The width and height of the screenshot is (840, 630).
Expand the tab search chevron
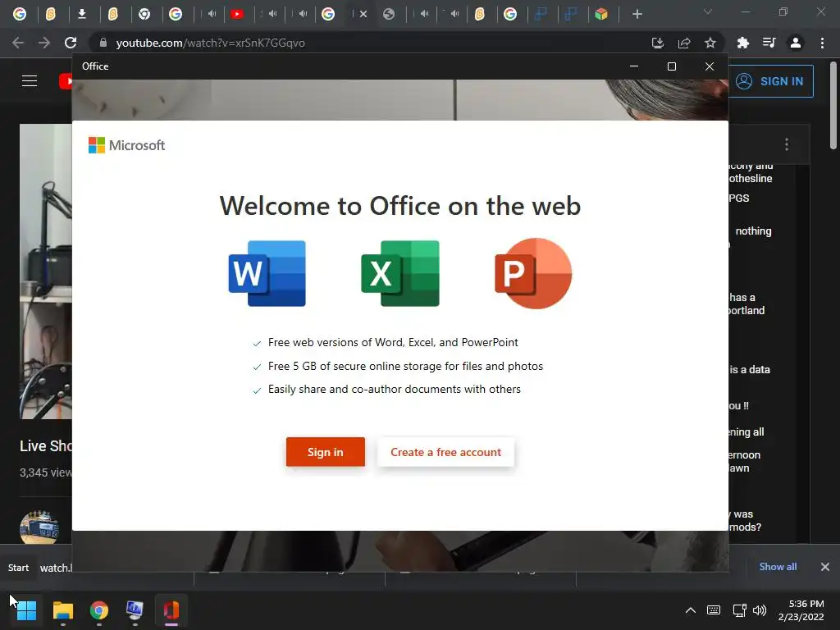pyautogui.click(x=708, y=11)
